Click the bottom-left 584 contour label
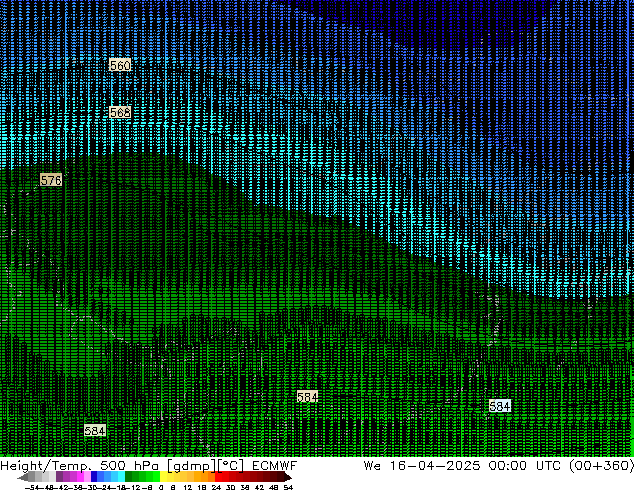 (95, 430)
